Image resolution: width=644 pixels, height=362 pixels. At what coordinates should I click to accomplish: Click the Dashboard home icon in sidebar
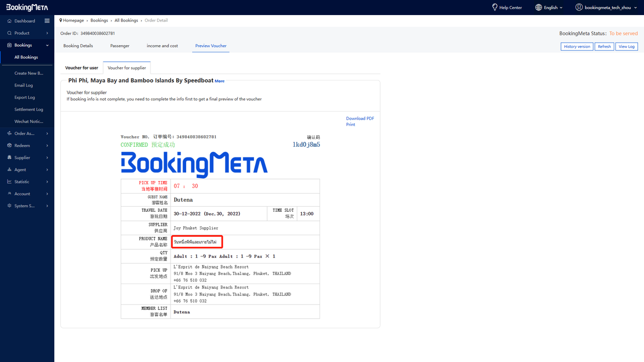tap(9, 21)
